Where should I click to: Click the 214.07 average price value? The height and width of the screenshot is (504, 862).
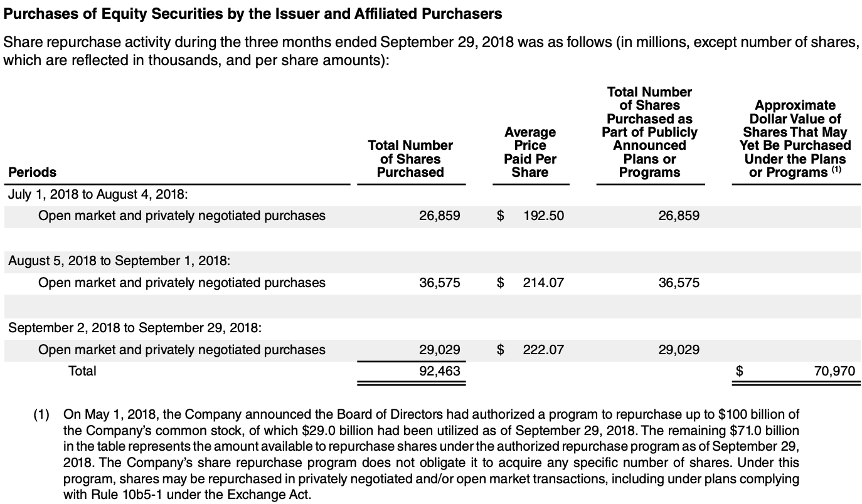(543, 283)
